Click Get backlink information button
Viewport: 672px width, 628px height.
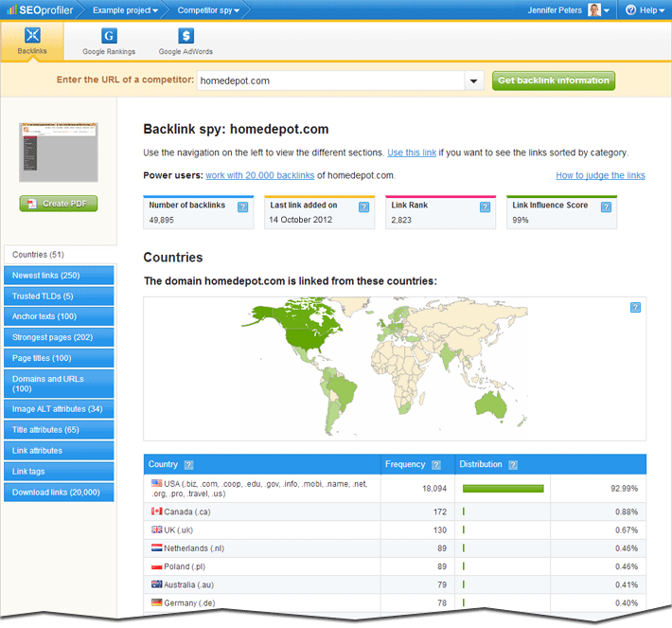tap(554, 81)
